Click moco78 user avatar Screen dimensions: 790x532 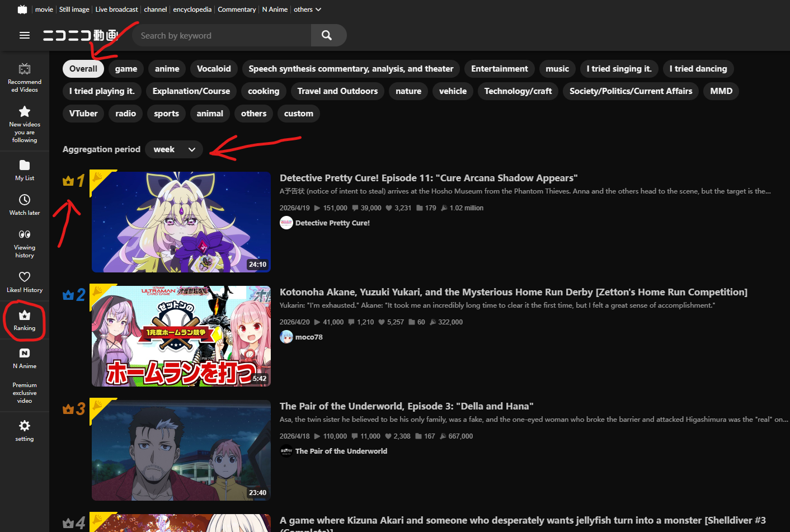coord(286,337)
